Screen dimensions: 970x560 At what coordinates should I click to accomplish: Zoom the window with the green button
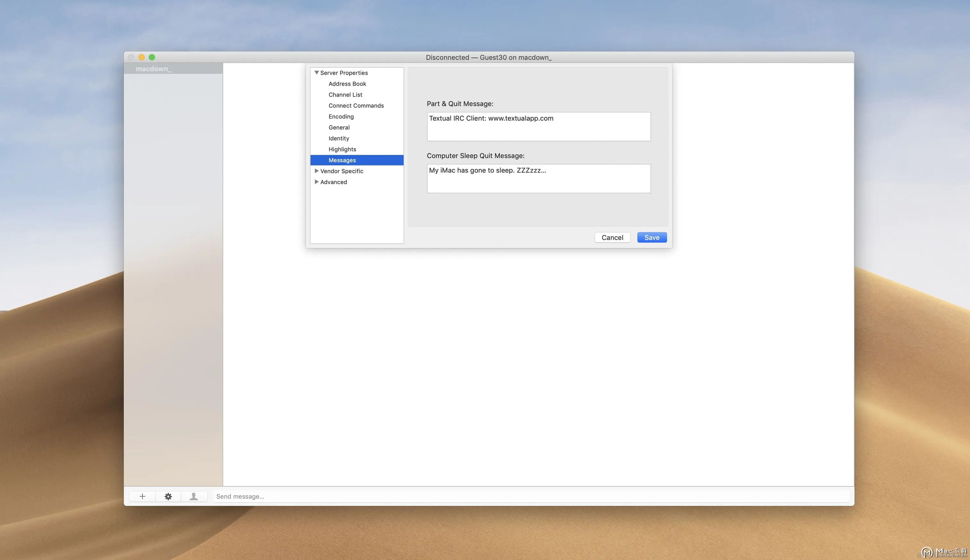(x=152, y=57)
